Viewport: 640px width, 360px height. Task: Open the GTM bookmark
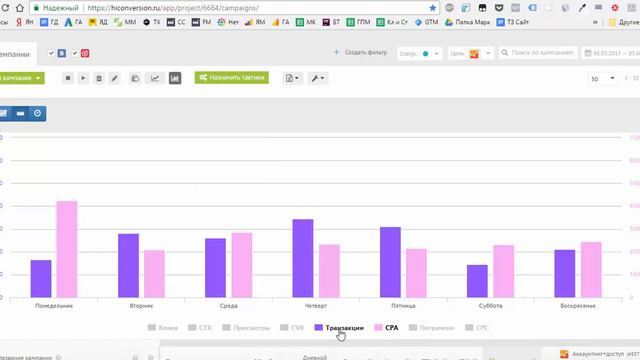(x=426, y=22)
